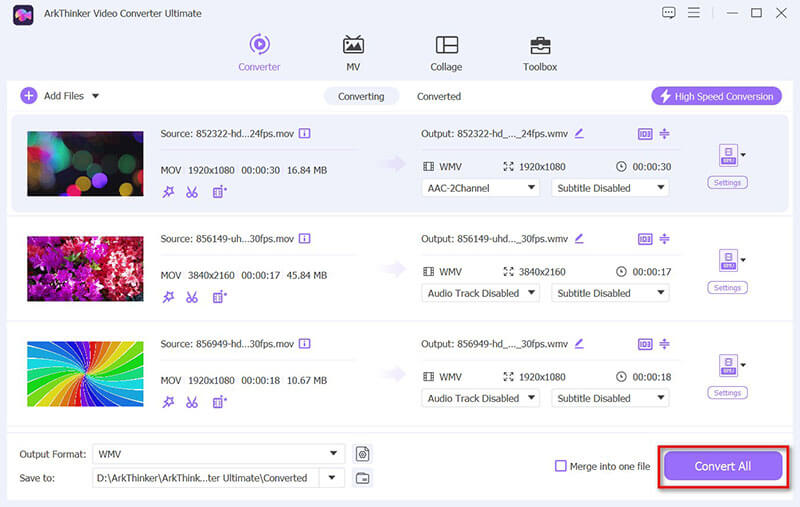Open the Output Format WMV dropdown
Viewport: 800px width, 507px height.
218,453
